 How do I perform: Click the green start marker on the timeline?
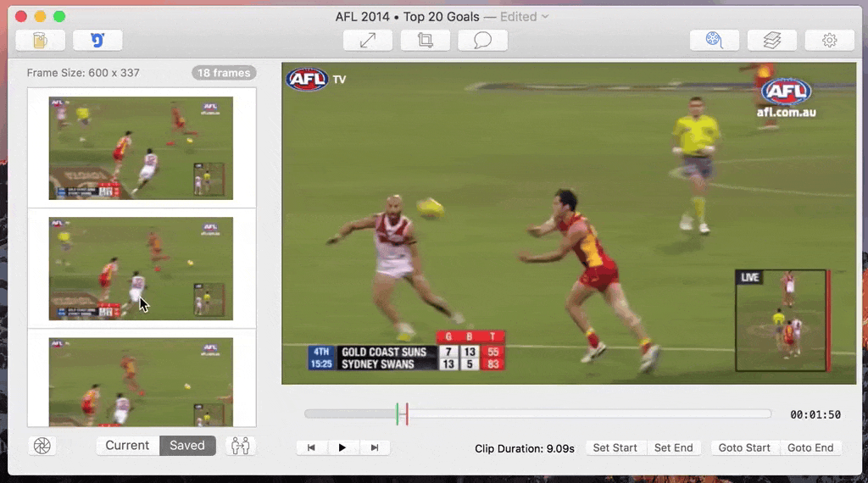tap(397, 414)
